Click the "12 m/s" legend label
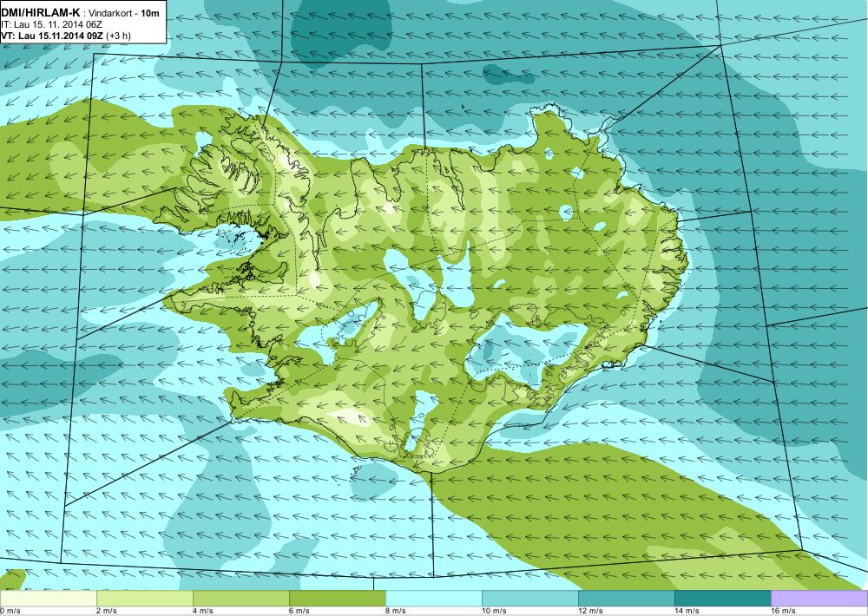The image size is (868, 616). point(590,611)
